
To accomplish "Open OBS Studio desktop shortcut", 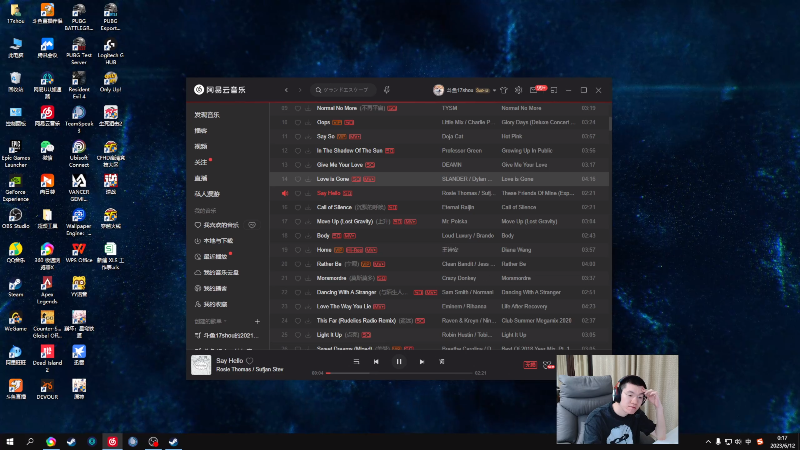I will click(x=15, y=218).
